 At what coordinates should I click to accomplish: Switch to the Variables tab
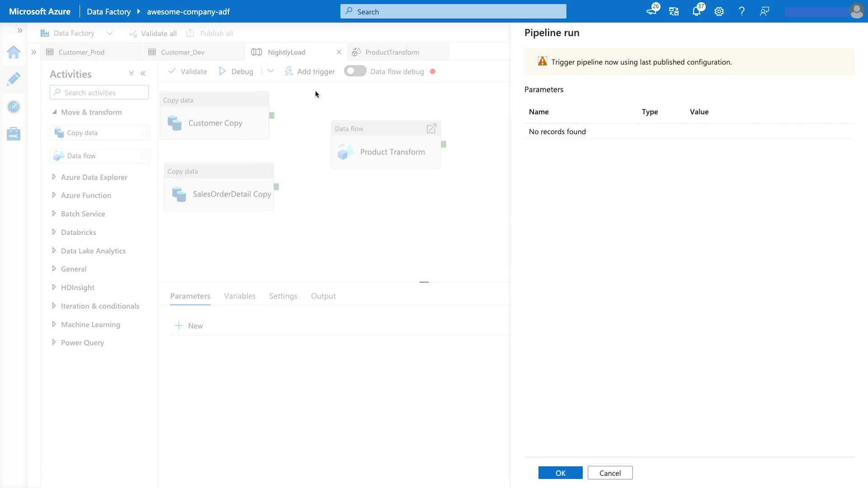tap(240, 296)
